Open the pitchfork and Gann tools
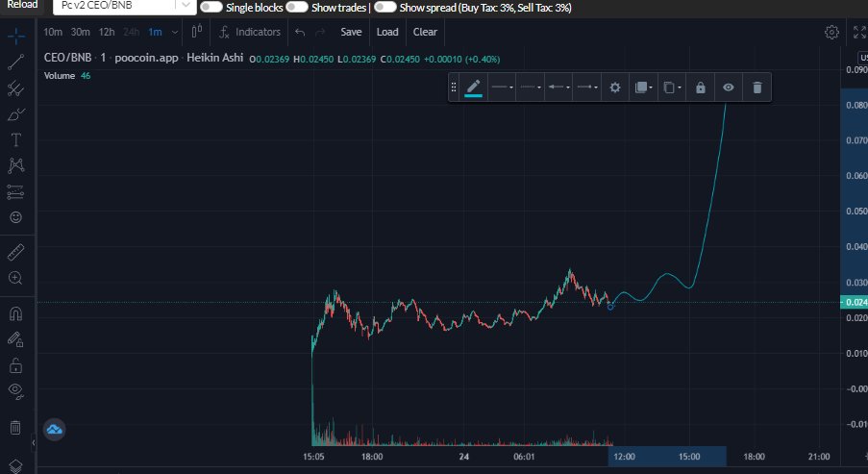The height and width of the screenshot is (474, 868). 16,88
